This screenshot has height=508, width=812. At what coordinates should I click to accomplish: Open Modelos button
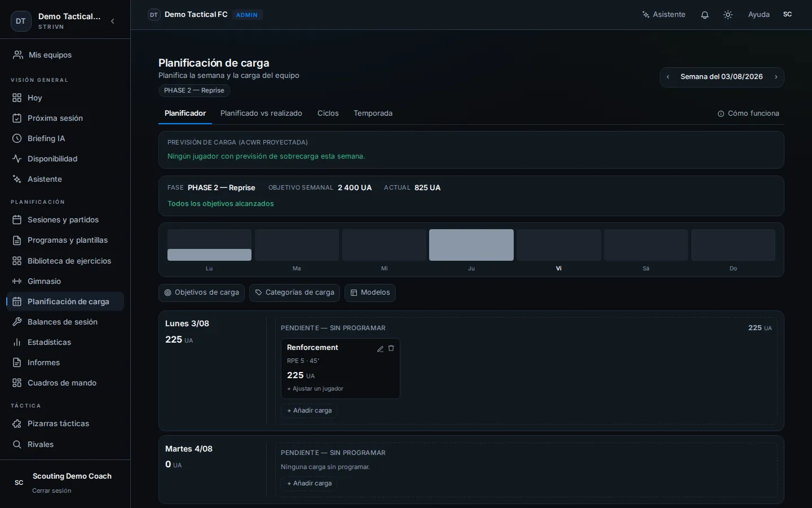(370, 292)
